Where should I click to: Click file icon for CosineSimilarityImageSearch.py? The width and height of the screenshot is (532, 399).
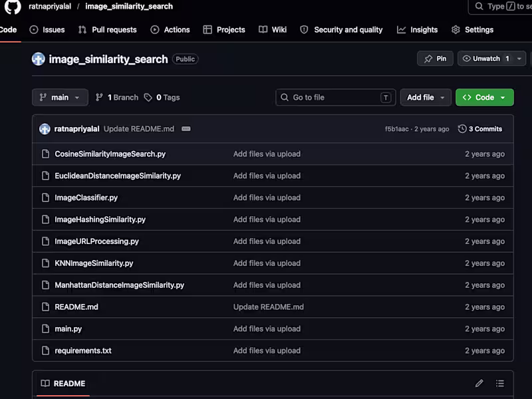[45, 154]
